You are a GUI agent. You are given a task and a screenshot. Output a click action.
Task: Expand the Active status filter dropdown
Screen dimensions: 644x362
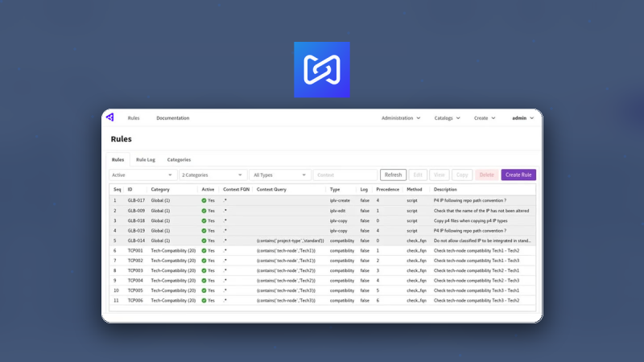pyautogui.click(x=142, y=175)
